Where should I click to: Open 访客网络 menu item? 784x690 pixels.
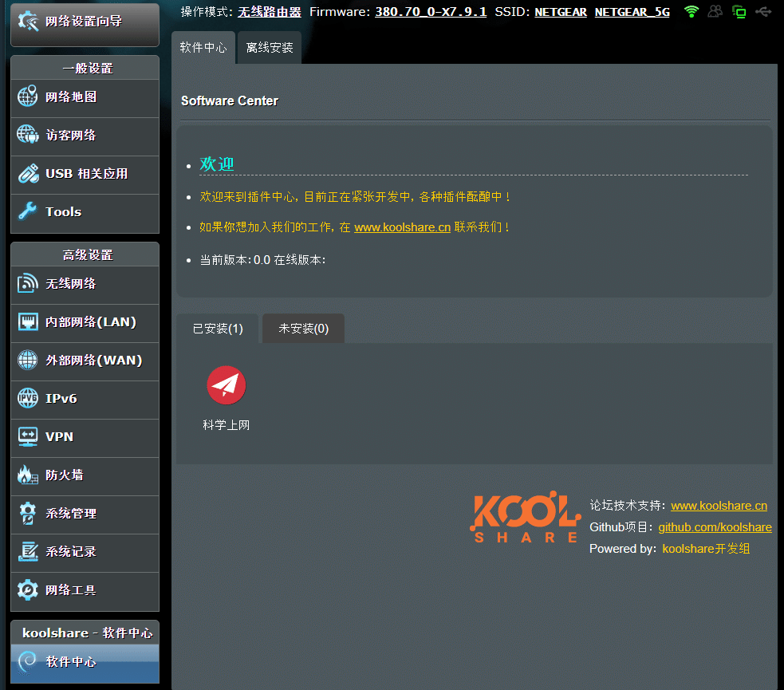click(85, 137)
